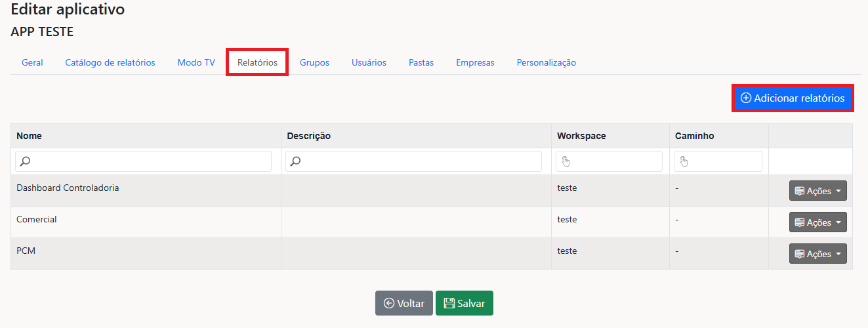Focus the Descrição filter input field
The width and height of the screenshot is (868, 328).
420,161
